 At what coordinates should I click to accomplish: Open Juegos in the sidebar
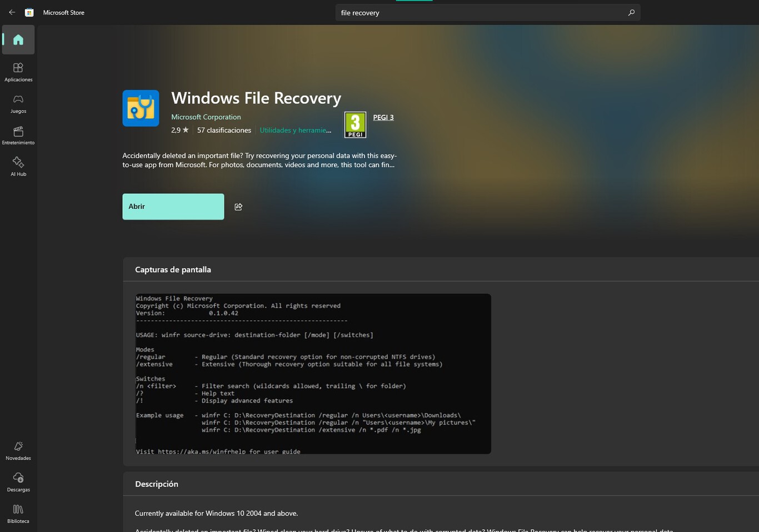18,104
